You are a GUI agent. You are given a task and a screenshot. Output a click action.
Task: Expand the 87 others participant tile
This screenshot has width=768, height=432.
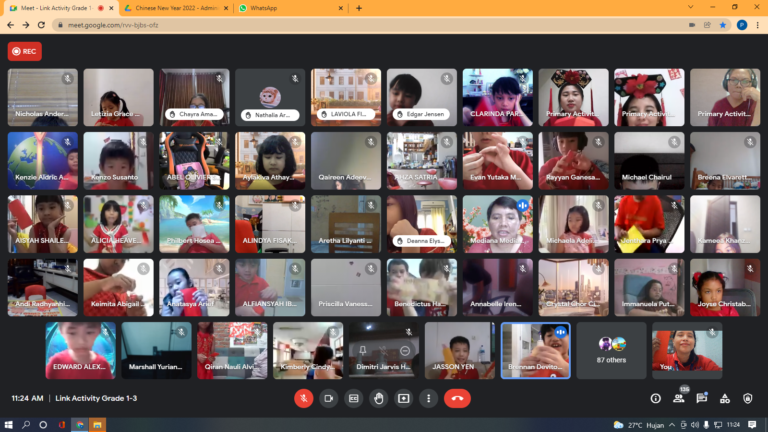tap(611, 350)
